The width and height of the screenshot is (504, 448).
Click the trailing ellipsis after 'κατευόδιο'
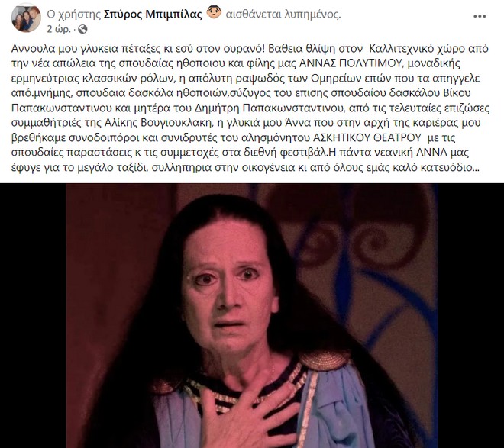(476, 168)
